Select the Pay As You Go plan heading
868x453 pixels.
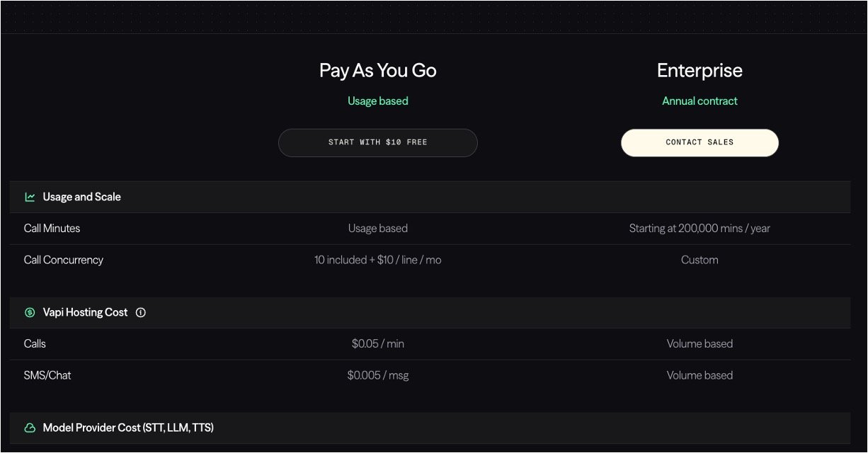point(377,71)
